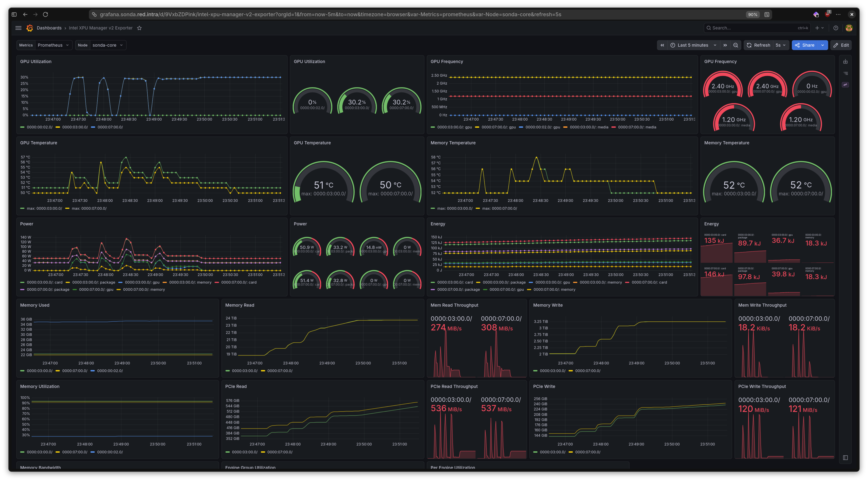The image size is (868, 481).
Task: Click the 537 MiB/s PCIe read stat
Action: pyautogui.click(x=496, y=408)
